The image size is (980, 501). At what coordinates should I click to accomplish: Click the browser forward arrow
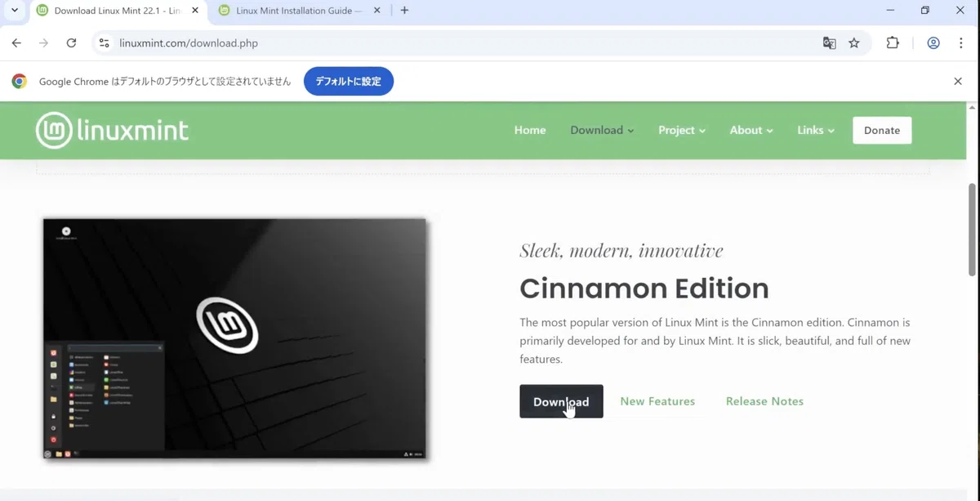pos(43,43)
